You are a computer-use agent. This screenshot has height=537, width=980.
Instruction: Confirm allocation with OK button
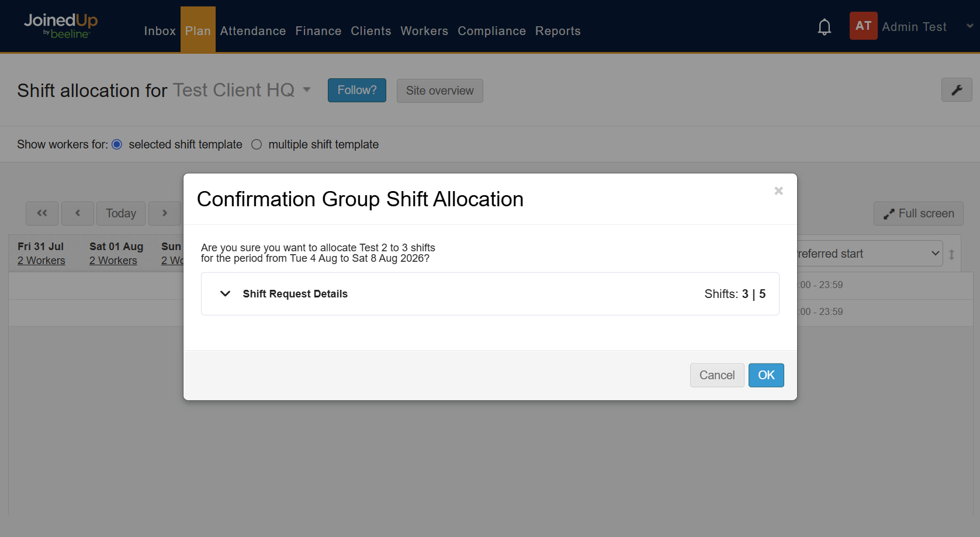[766, 375]
